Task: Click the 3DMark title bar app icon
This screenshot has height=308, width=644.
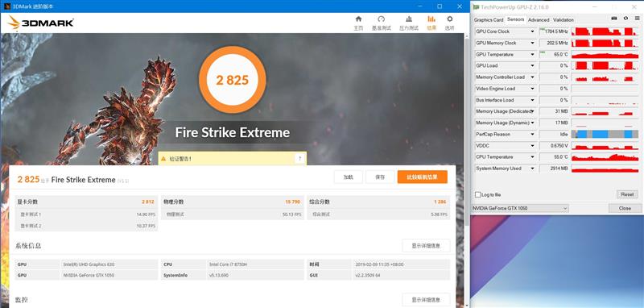Action: point(7,6)
